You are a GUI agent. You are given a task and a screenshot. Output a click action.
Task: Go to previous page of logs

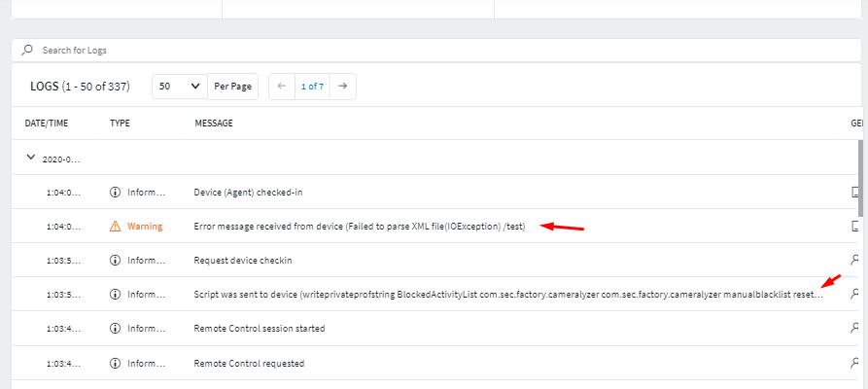[282, 87]
